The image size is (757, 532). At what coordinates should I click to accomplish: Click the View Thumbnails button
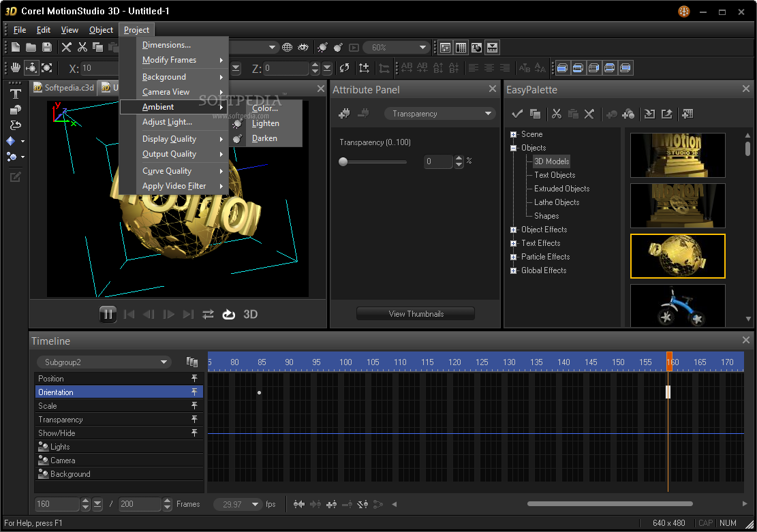coord(416,314)
